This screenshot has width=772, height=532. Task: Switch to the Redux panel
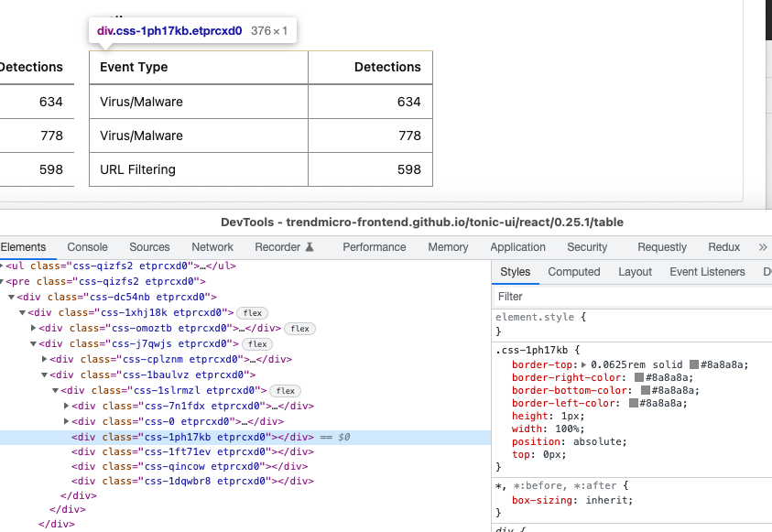723,246
